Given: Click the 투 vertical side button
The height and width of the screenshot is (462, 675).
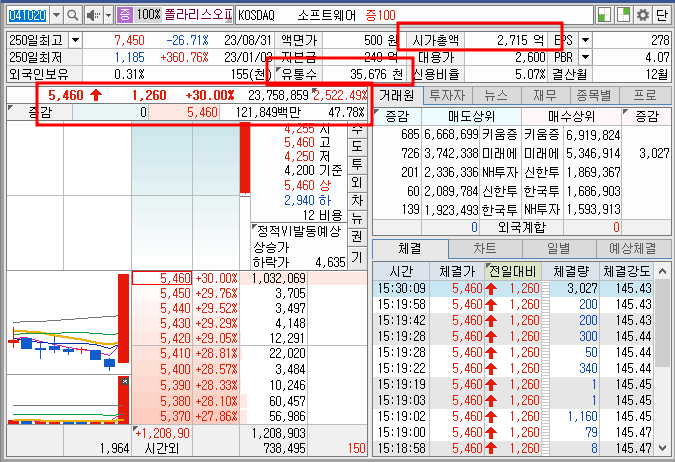Looking at the screenshot, I should tap(357, 164).
